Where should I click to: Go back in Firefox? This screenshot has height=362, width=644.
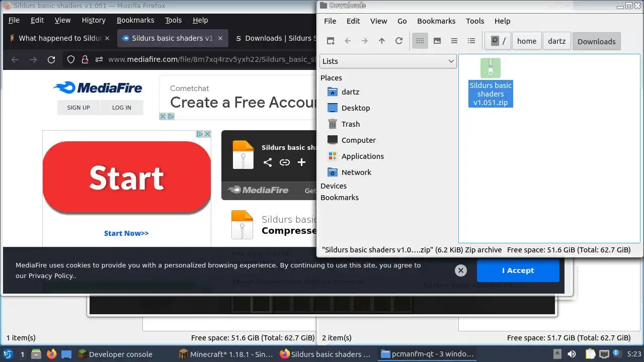(15, 59)
